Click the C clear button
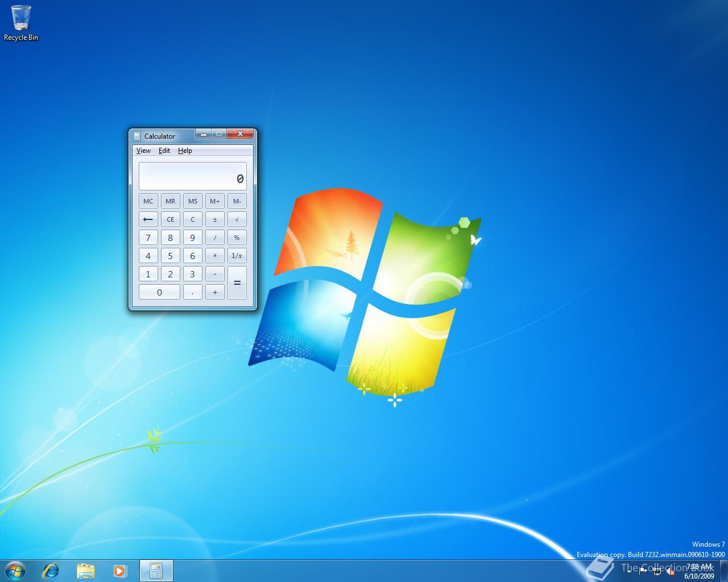This screenshot has height=582, width=728. tap(193, 219)
